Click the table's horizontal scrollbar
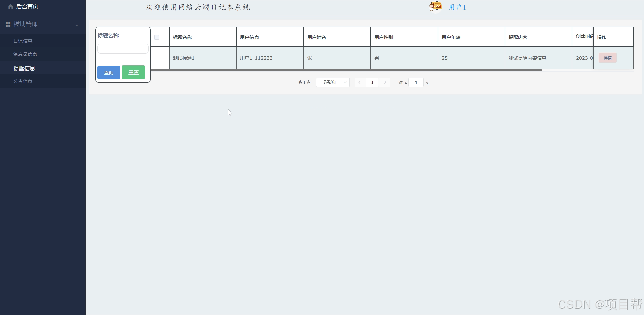The width and height of the screenshot is (644, 315). [x=346, y=70]
